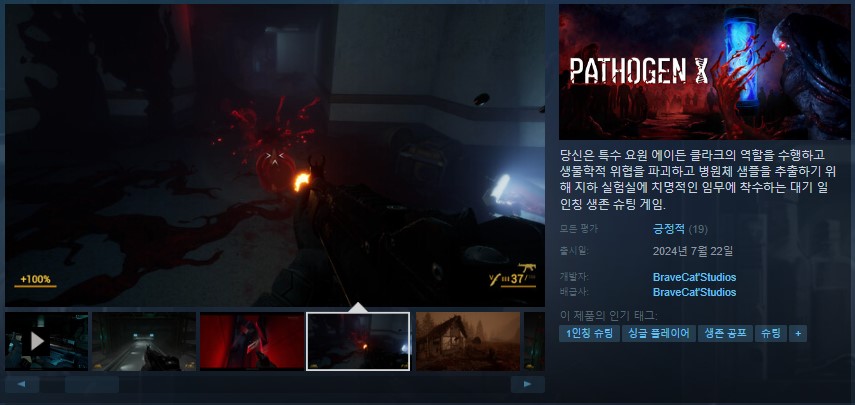The height and width of the screenshot is (405, 855).
Task: Select the 슈팅 tag
Action: tap(770, 334)
